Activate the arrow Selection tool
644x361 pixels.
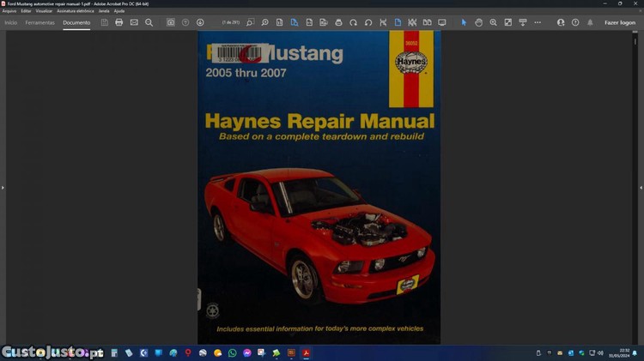tap(464, 22)
